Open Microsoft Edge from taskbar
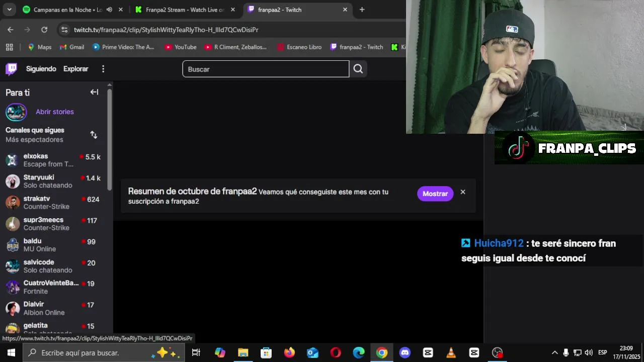Image resolution: width=644 pixels, height=362 pixels. (x=359, y=352)
